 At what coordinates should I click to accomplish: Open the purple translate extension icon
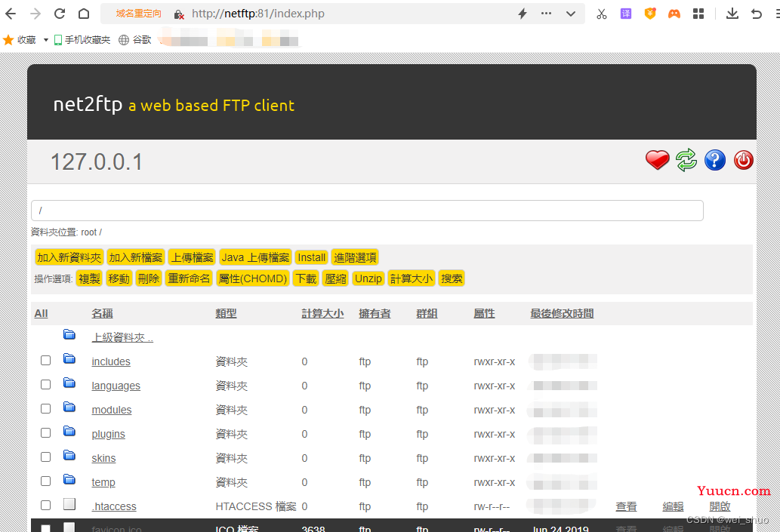point(626,14)
